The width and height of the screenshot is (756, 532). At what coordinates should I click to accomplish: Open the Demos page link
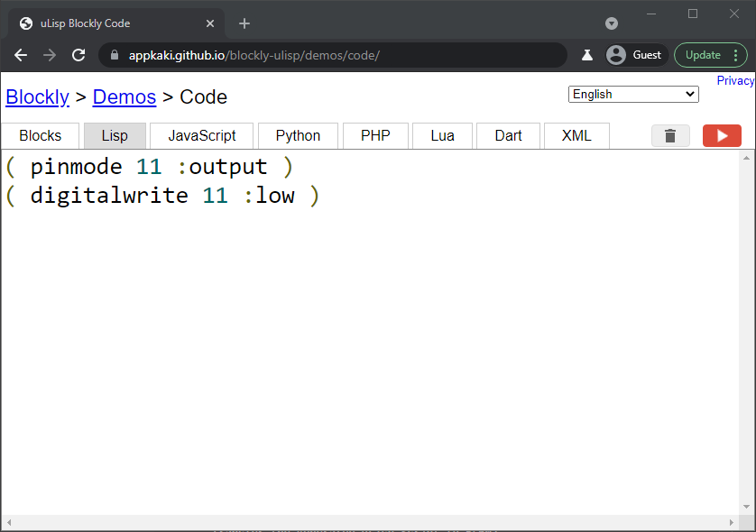[124, 96]
